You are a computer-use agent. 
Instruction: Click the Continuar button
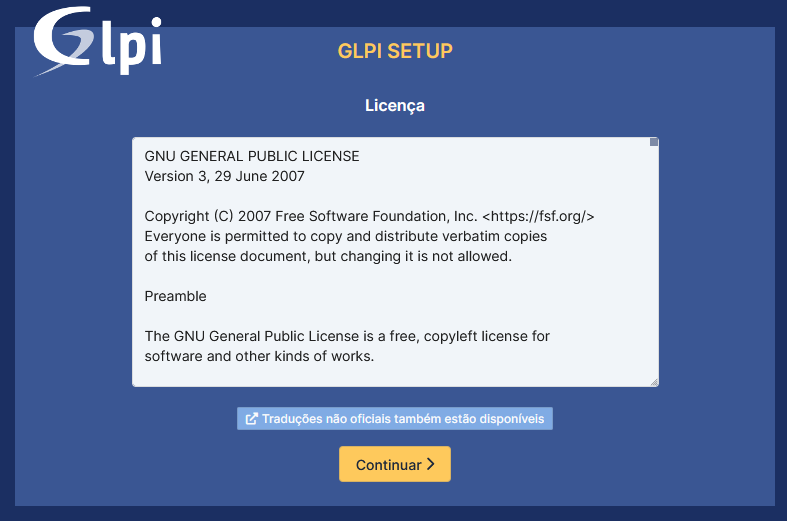[395, 464]
